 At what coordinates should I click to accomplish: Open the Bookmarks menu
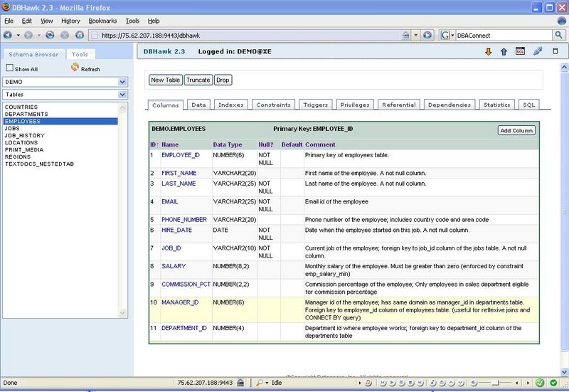(x=102, y=21)
